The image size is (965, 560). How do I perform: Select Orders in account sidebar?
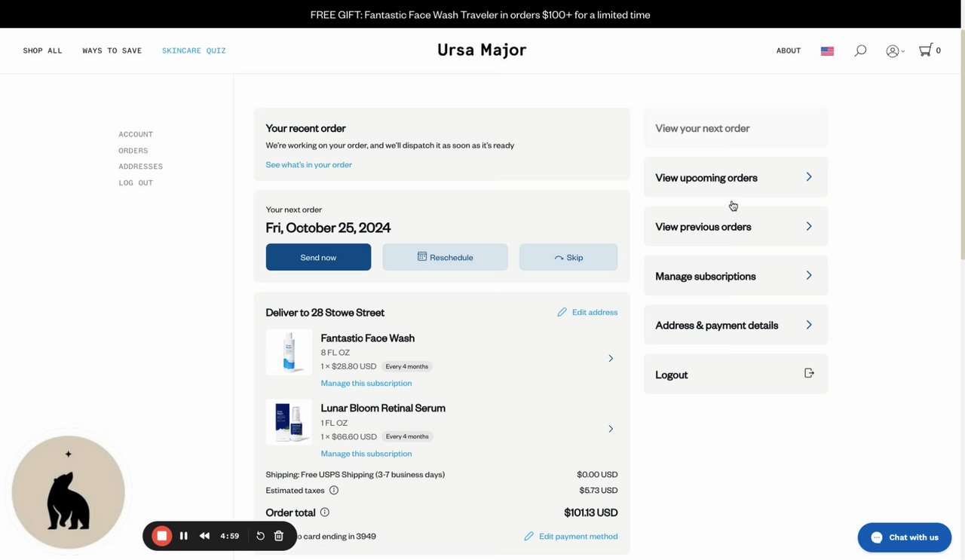[x=133, y=151]
